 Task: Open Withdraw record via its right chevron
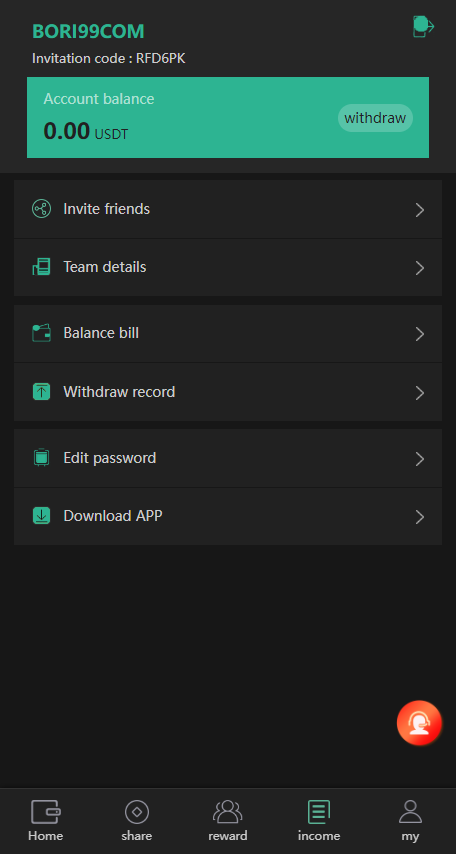click(x=419, y=393)
